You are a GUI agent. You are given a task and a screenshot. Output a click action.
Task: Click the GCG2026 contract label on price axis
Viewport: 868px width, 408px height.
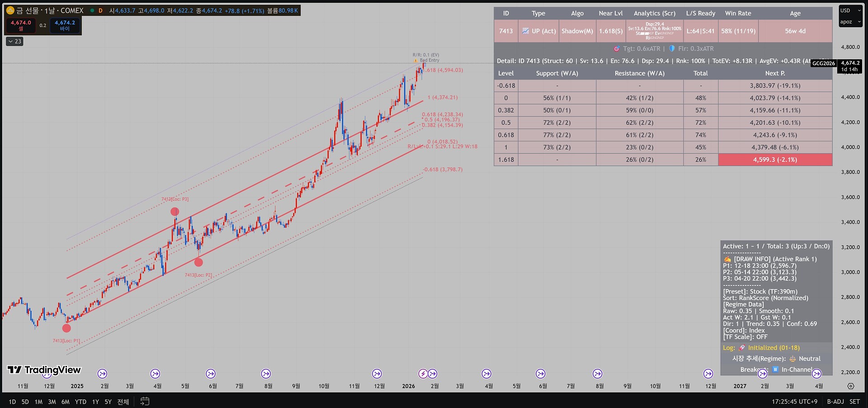(824, 63)
